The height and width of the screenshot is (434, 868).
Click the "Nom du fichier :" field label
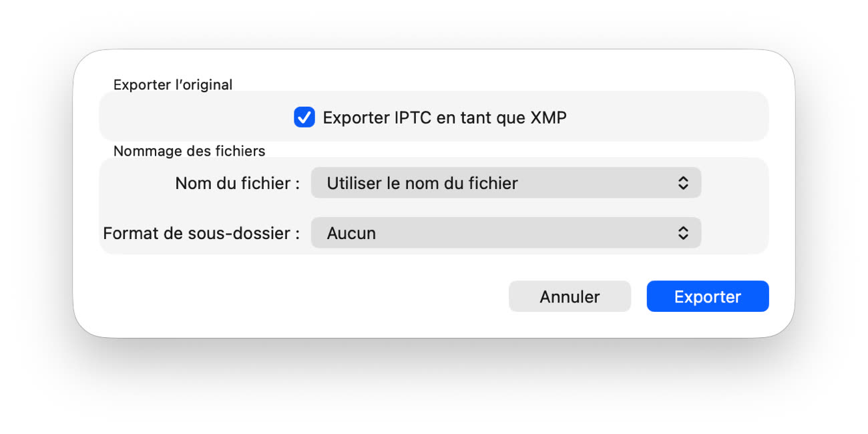coord(237,183)
